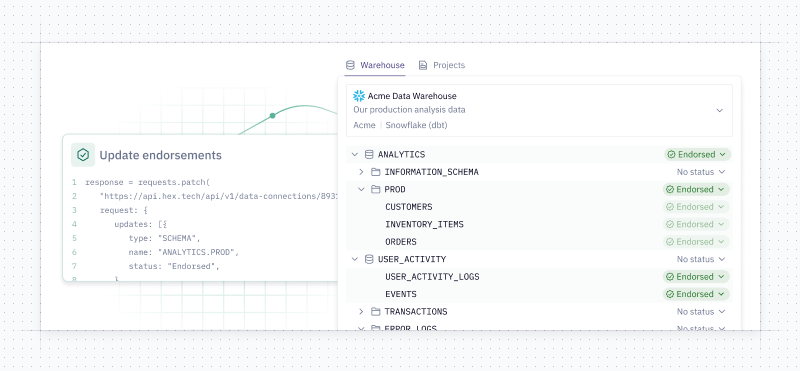
Task: Collapse the USER_ACTIVITY database chevron
Action: pos(355,259)
